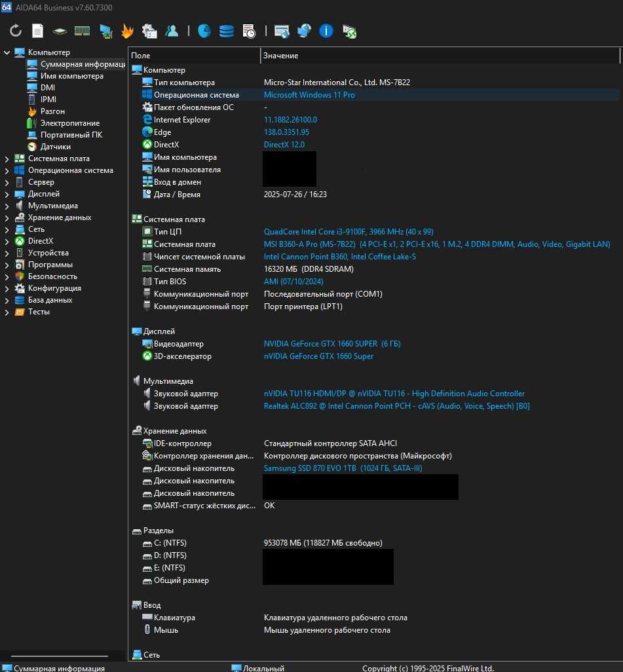Screen dimensions: 623x672
Task: Click the blue info circle toolbar icon
Action: tap(326, 31)
